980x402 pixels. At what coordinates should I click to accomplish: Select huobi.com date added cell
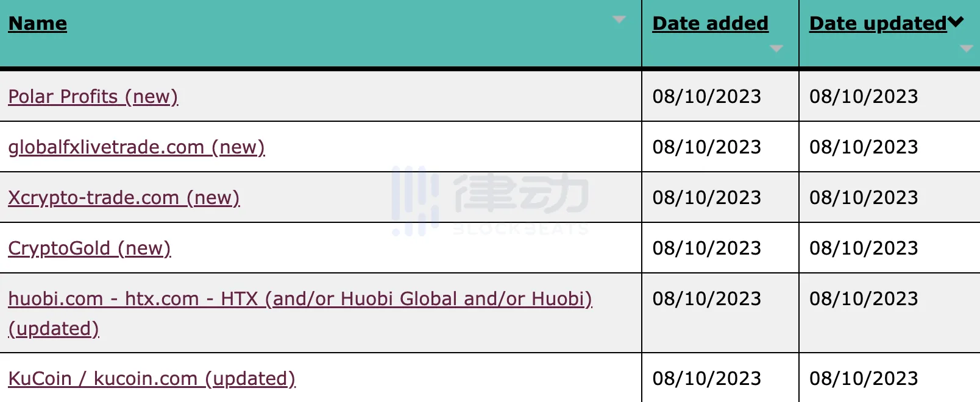click(x=720, y=313)
